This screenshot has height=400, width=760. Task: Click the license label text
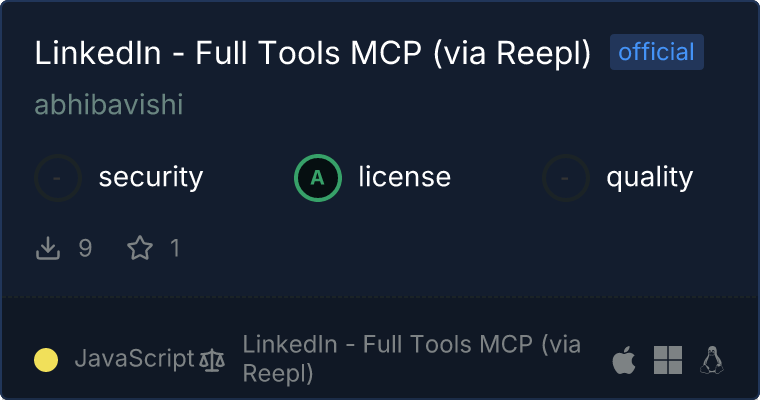coord(404,178)
